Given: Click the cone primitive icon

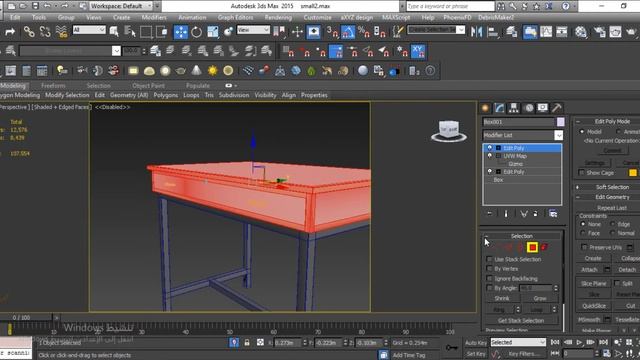Looking at the screenshot, I should 196,71.
